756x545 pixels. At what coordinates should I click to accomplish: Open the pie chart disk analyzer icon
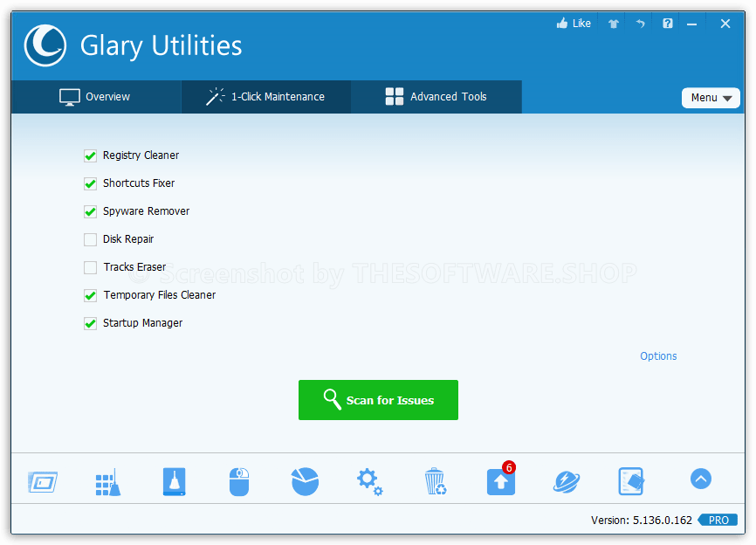click(x=305, y=481)
